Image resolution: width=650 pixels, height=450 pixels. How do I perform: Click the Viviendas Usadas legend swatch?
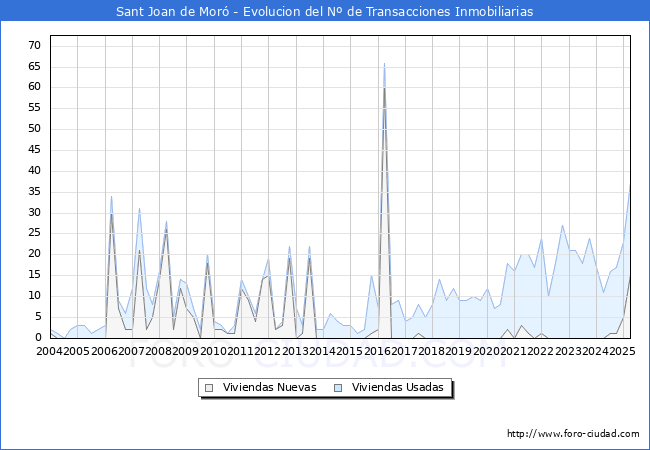[338, 388]
